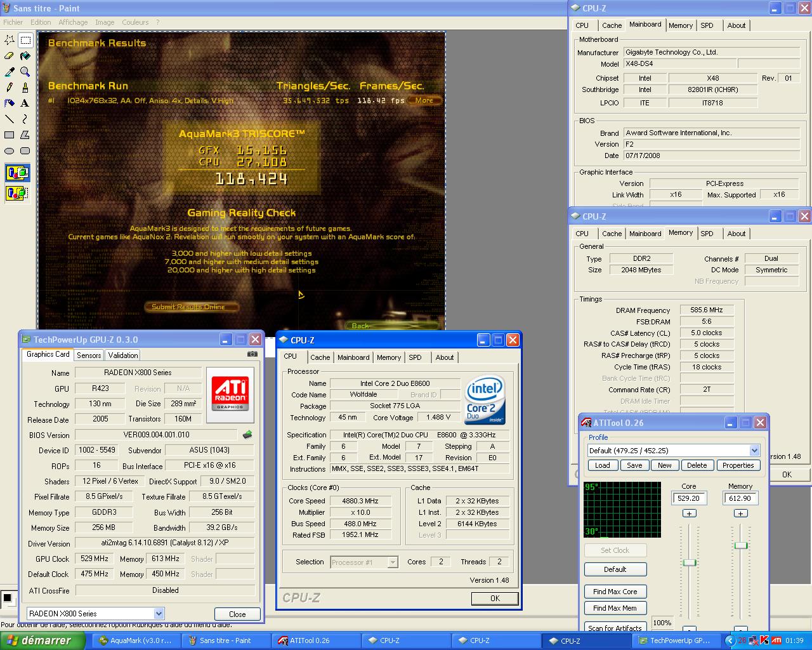Open About tab in CPU-Z Mainboard window
Screen dimensions: 812x650
[737, 25]
